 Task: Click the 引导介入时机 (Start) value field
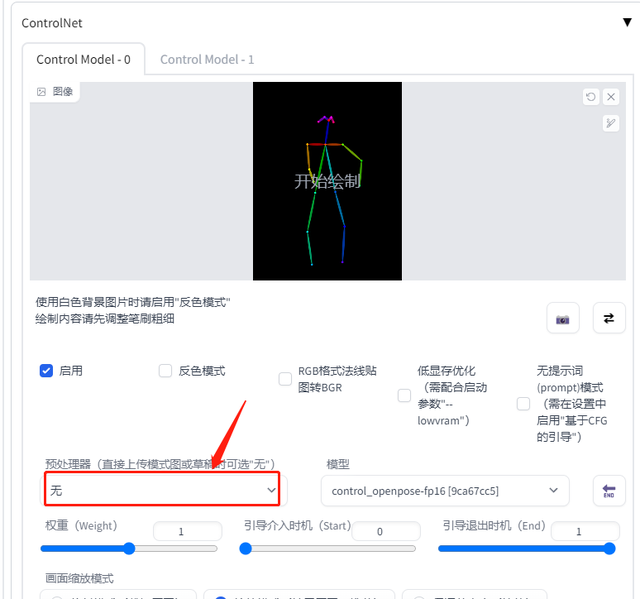tap(386, 531)
